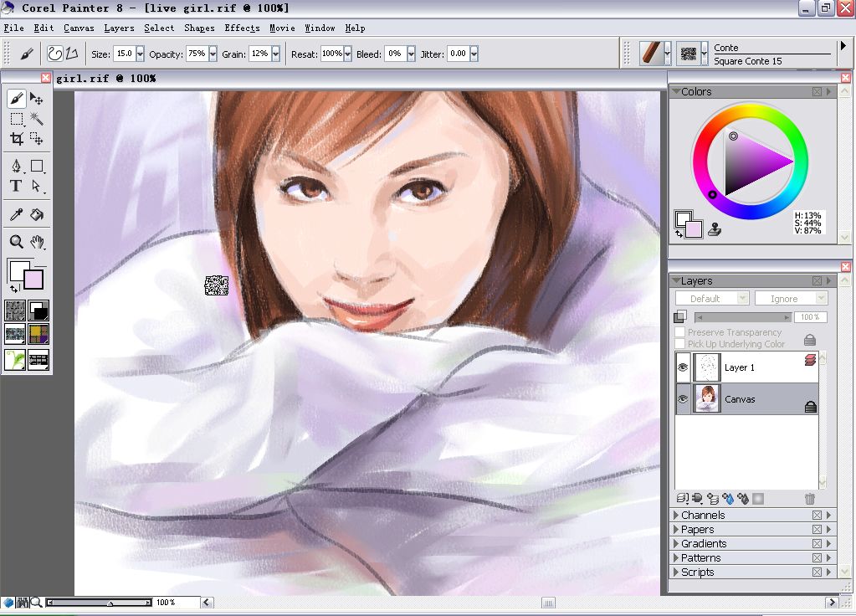
Task: Open the Paper selector in toolbox
Action: point(15,311)
